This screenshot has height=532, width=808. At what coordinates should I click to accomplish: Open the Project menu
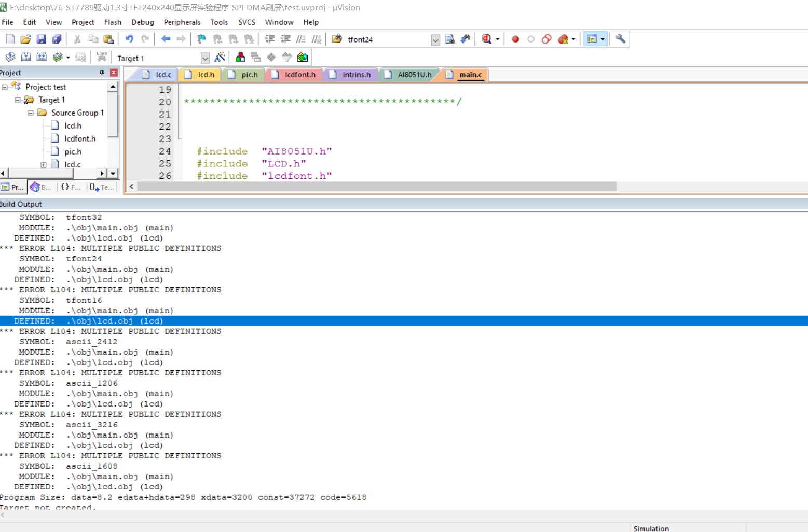[x=83, y=22]
